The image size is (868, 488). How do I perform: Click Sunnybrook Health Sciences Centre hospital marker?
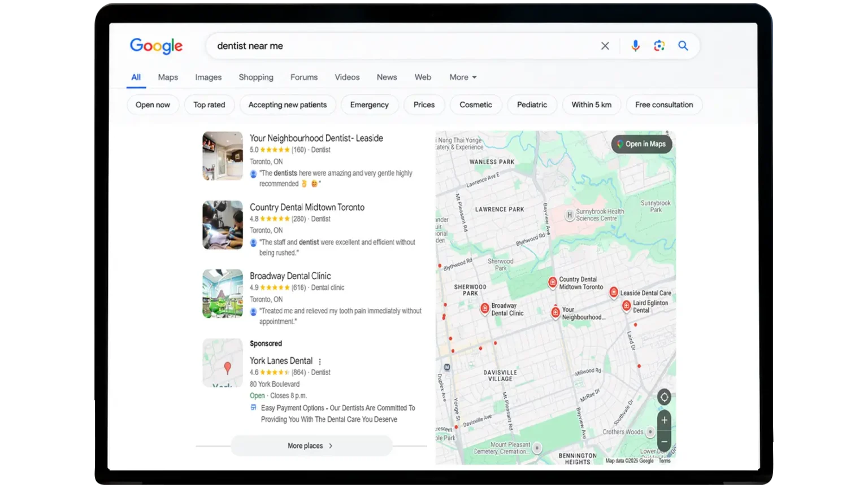click(570, 215)
